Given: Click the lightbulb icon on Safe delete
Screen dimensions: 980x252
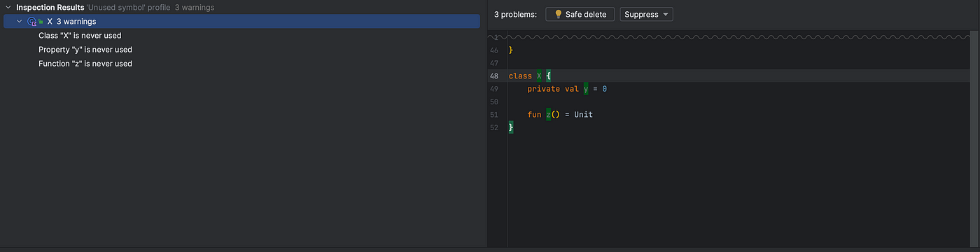Looking at the screenshot, I should coord(558,14).
